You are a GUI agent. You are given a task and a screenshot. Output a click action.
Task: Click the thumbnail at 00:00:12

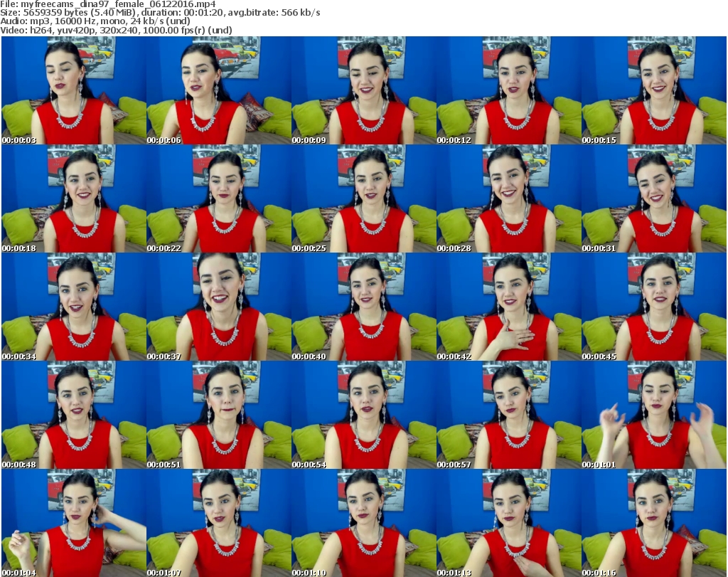click(x=508, y=90)
